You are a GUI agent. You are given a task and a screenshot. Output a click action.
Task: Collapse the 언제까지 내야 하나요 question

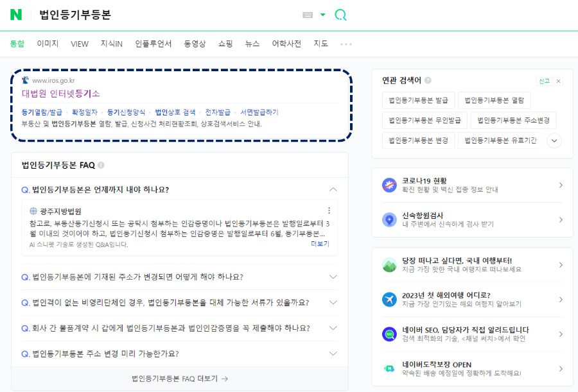pos(333,189)
